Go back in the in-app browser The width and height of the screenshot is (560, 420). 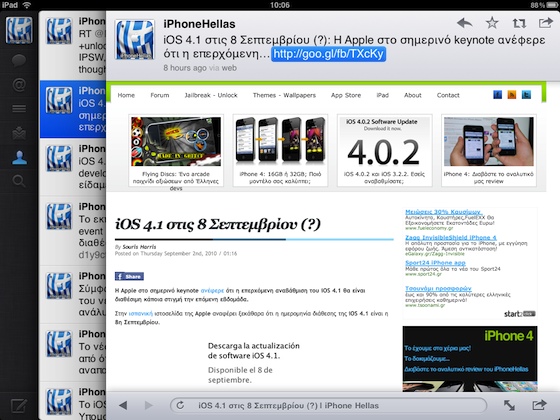pos(123,405)
